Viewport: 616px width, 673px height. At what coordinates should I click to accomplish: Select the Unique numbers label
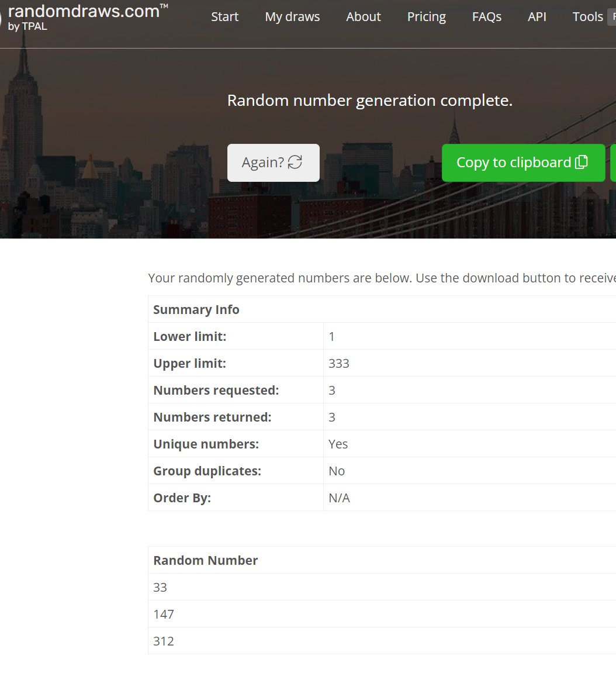(x=206, y=444)
